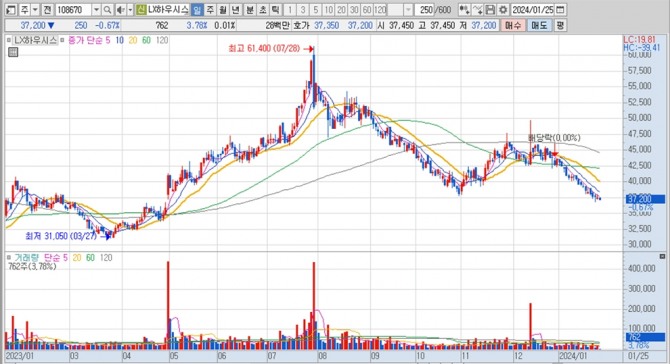670x364 pixels.
Task: Click the 매도 sell button
Action: [540, 26]
